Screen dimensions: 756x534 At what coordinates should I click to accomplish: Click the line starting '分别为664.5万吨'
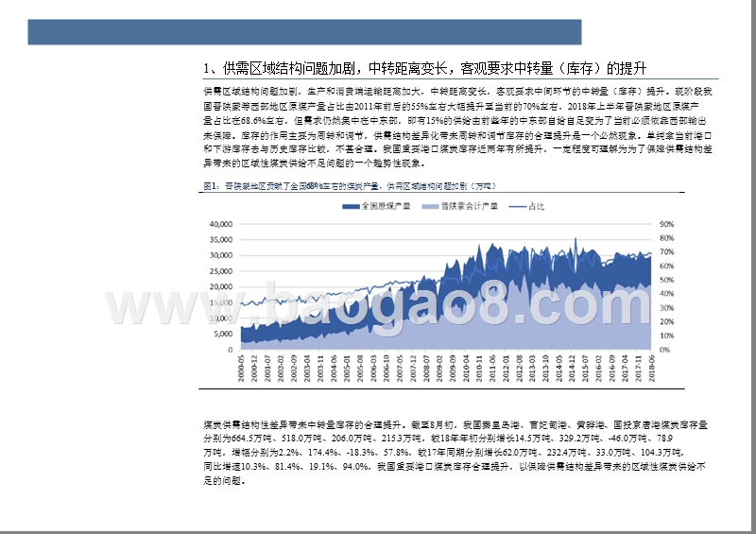(x=438, y=439)
